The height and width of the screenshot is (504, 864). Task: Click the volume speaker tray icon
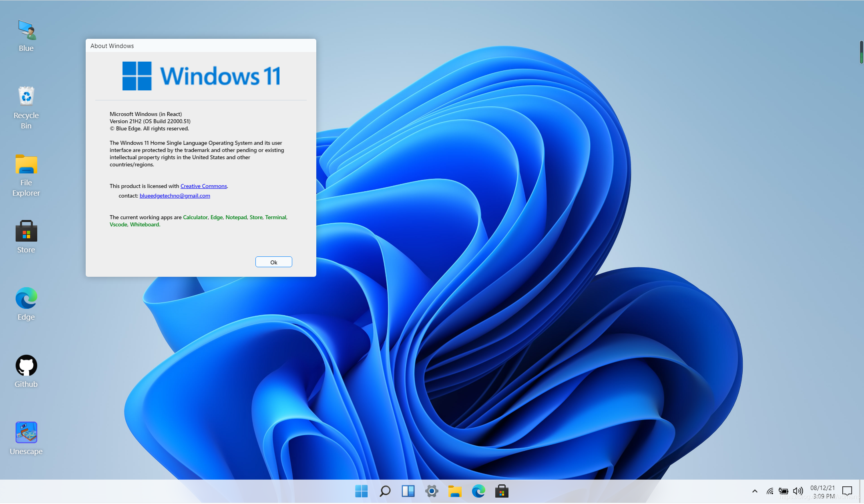(798, 491)
